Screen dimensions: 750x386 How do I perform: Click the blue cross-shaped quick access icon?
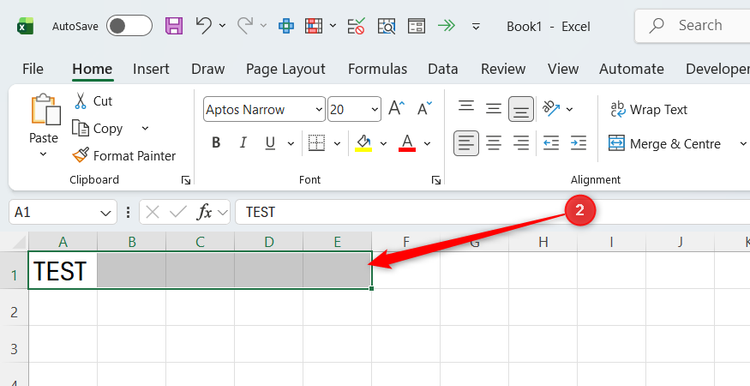(x=286, y=26)
